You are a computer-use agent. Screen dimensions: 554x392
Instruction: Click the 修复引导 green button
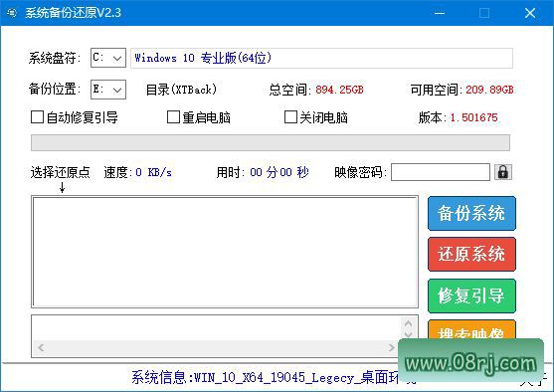[x=471, y=295]
